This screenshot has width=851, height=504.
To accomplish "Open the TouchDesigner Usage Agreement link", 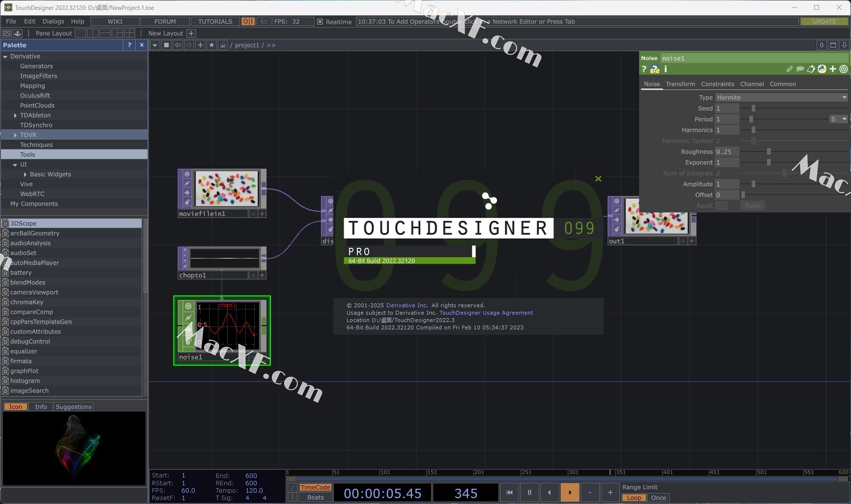I will (x=486, y=313).
